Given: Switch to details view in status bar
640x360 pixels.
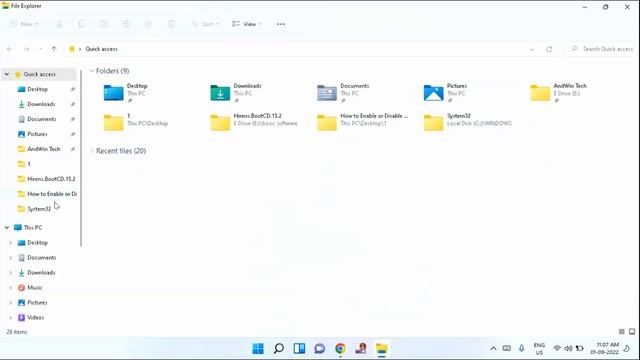Looking at the screenshot, I should click(622, 331).
